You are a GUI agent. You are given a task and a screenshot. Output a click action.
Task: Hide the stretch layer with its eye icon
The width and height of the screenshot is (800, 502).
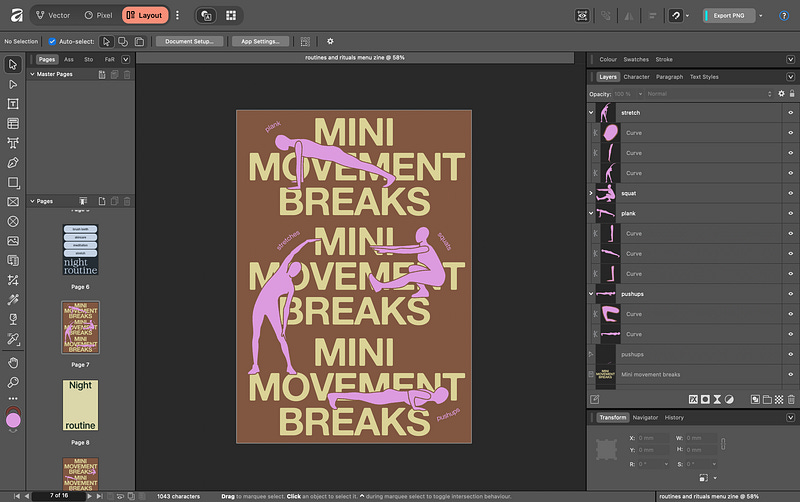point(790,113)
